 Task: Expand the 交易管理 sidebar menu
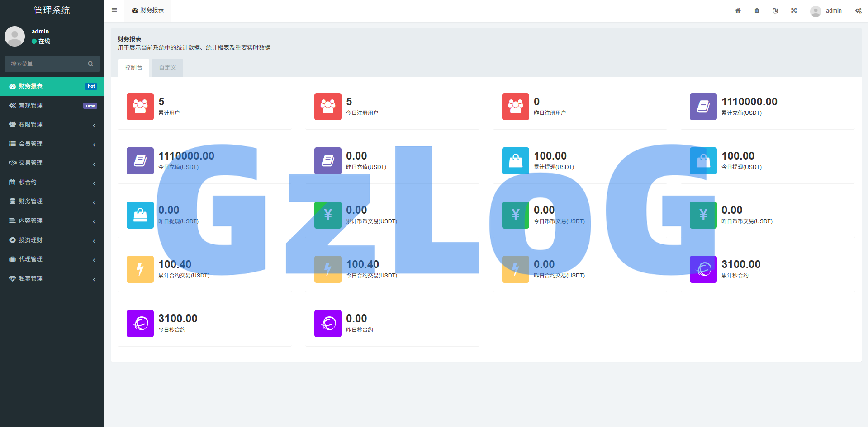point(52,163)
